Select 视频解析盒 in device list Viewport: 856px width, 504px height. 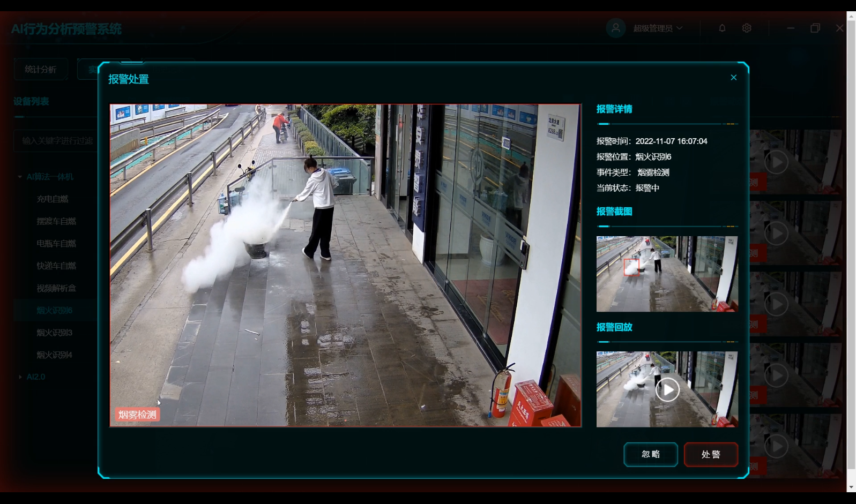tap(56, 288)
